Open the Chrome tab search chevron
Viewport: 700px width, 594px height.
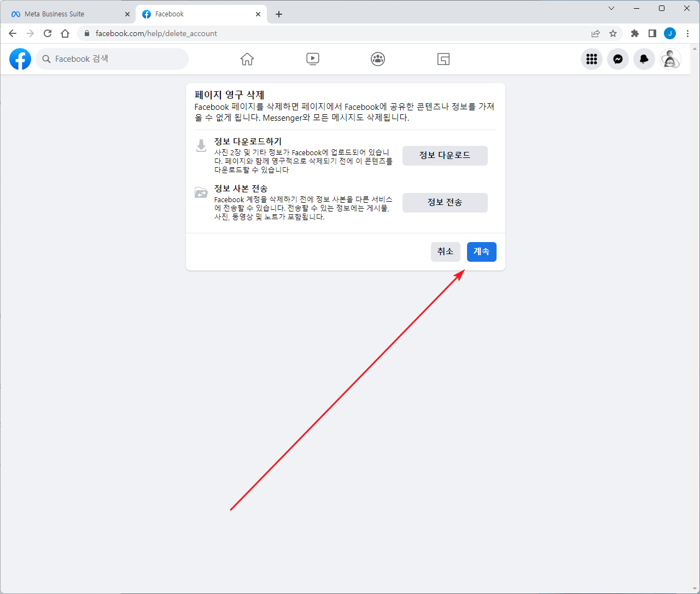tap(611, 8)
